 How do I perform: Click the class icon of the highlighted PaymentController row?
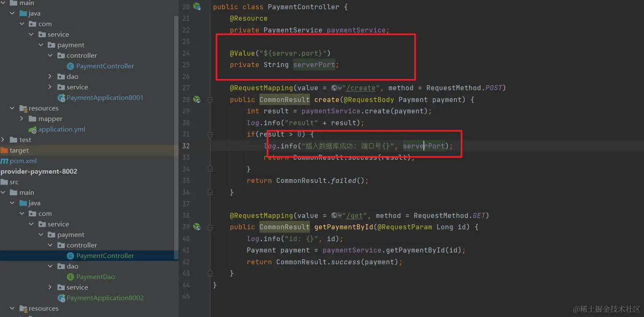coord(70,256)
